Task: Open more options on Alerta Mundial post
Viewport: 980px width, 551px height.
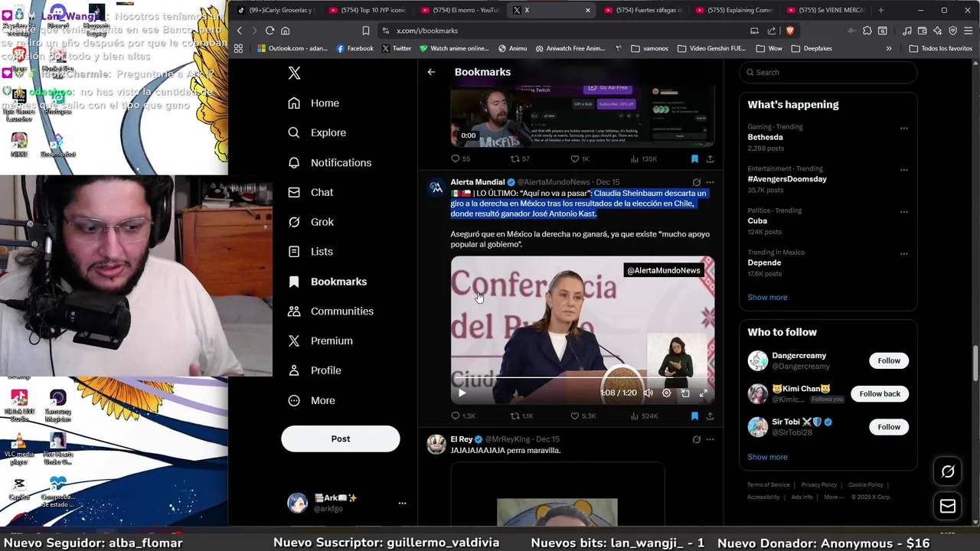Action: (710, 182)
